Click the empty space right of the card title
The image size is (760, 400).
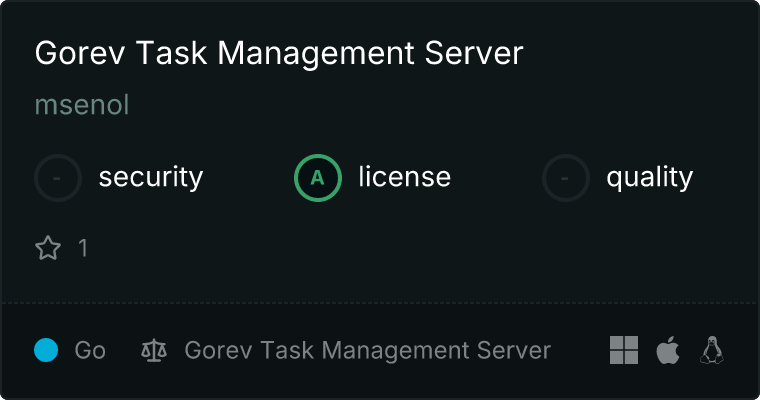(640, 54)
